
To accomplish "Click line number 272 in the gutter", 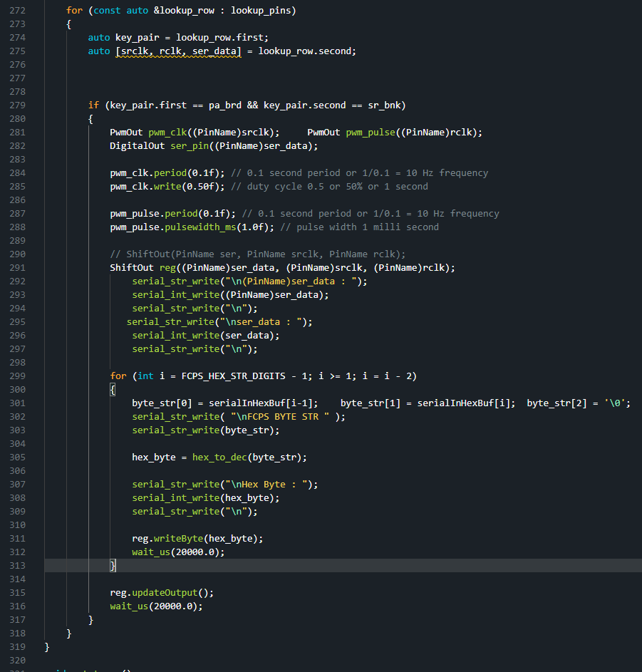I will tap(18, 10).
